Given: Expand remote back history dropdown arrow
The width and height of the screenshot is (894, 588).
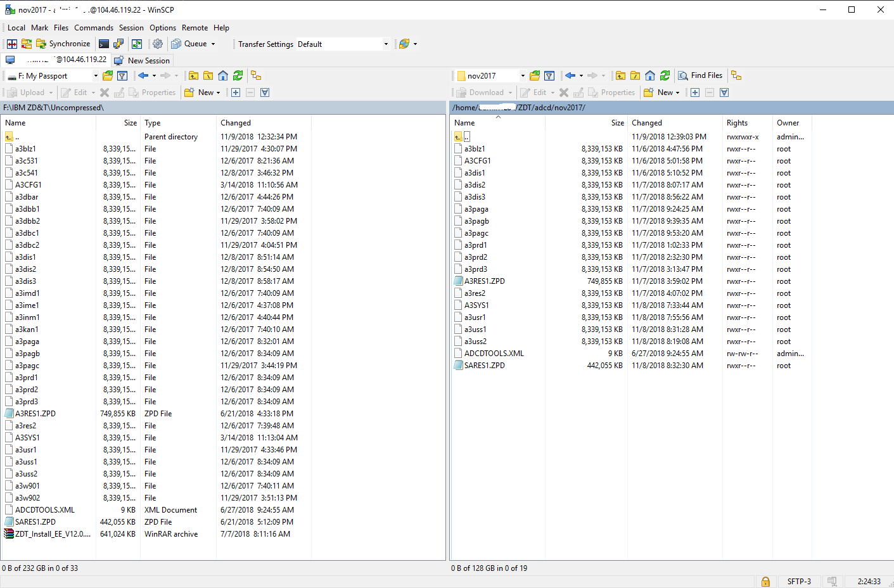Looking at the screenshot, I should click(x=581, y=75).
